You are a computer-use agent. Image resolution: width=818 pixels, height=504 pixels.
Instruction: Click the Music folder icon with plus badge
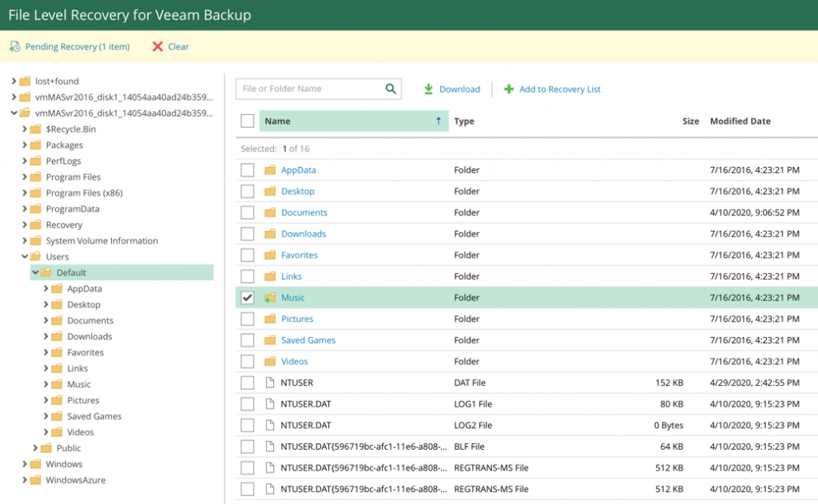click(270, 297)
